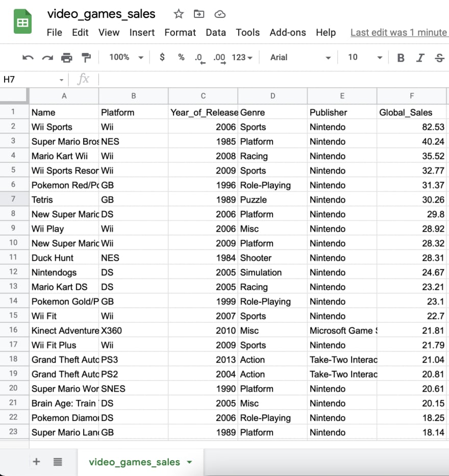Screen dimensions: 449x476
Task: Select the paint format roller icon
Action: tap(86, 57)
